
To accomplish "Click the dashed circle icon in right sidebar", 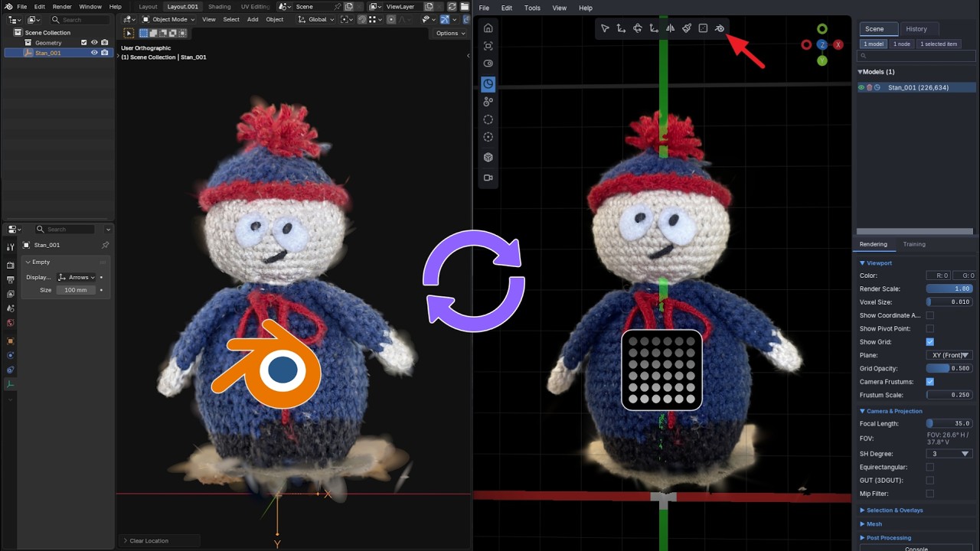I will tap(488, 119).
